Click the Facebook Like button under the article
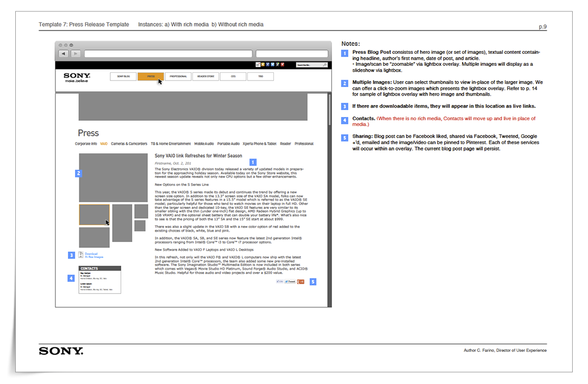Screen dimensions: 588x384 coord(280,282)
